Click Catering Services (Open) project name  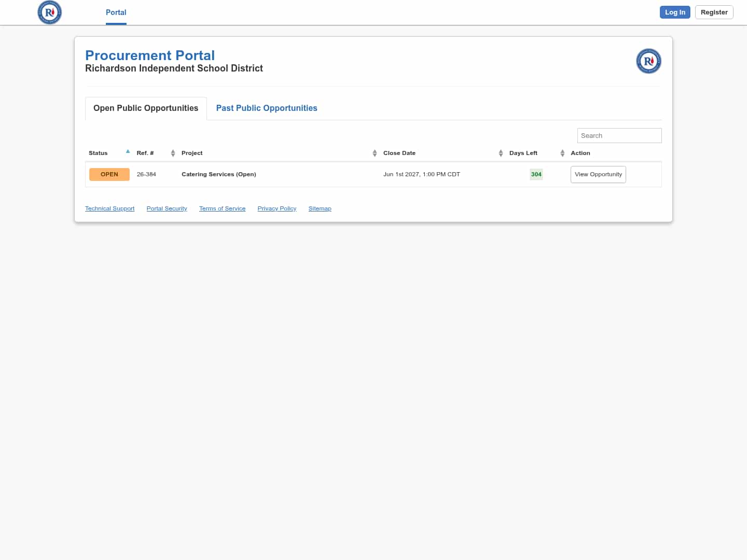(219, 174)
